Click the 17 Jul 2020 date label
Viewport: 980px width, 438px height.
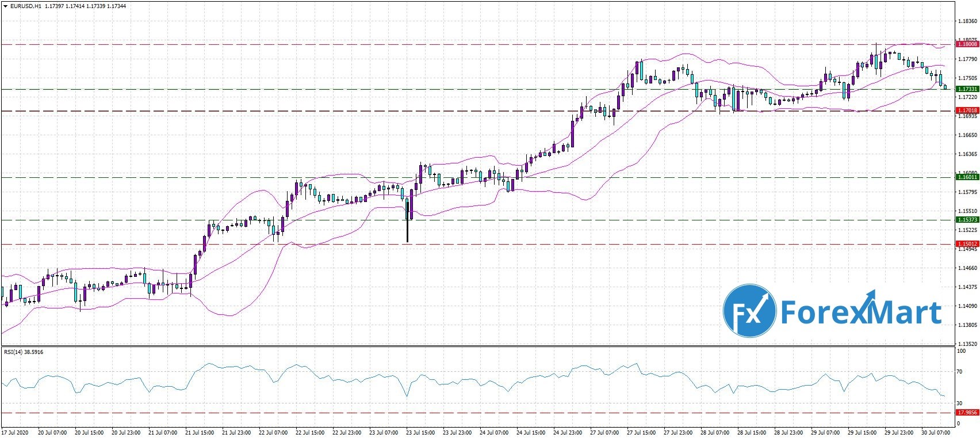pyautogui.click(x=15, y=432)
